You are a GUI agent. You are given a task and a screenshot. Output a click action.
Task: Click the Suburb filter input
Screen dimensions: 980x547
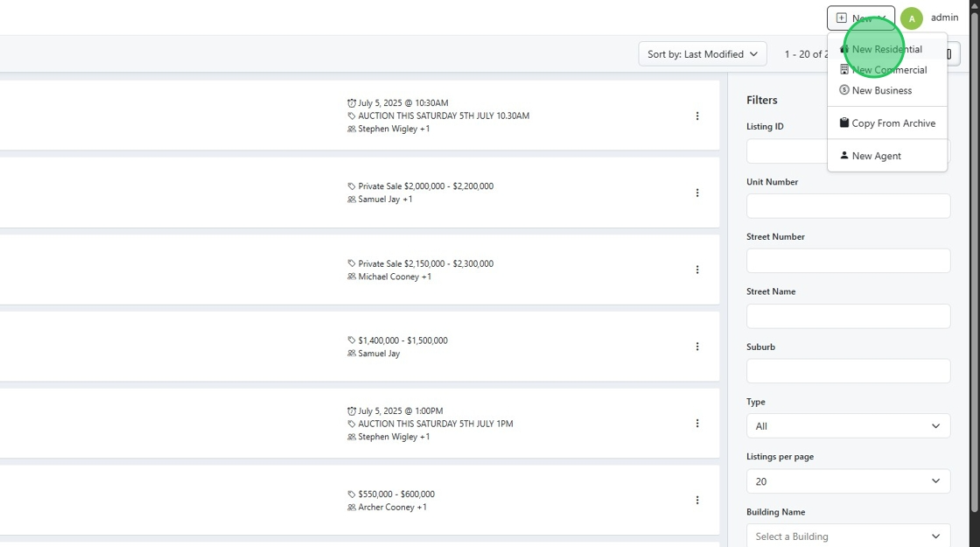point(848,371)
